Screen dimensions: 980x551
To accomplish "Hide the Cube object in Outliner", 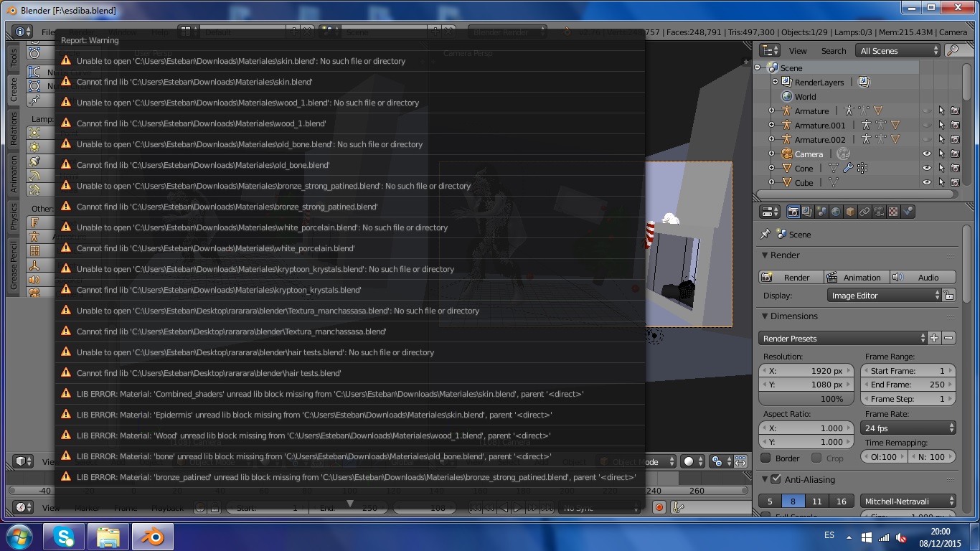I will coord(927,183).
